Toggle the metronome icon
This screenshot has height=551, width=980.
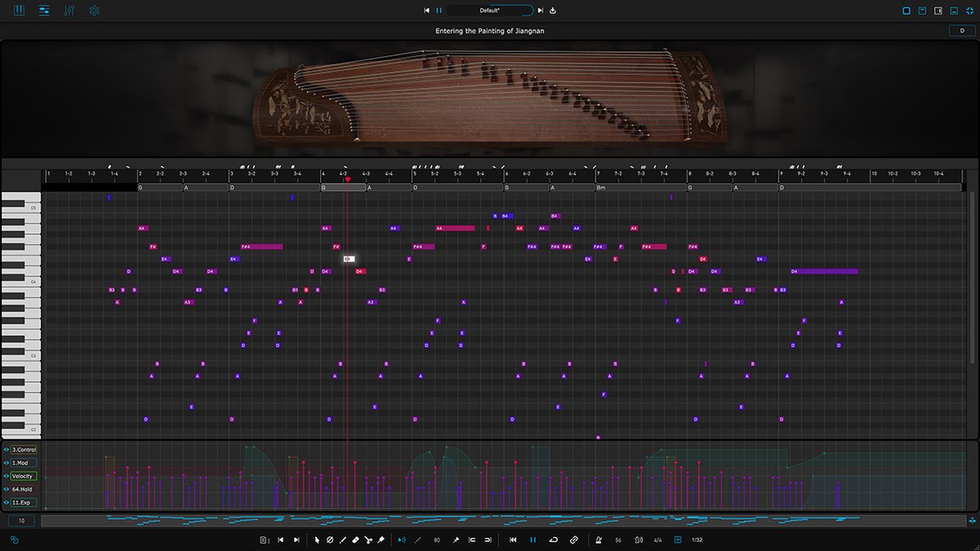click(599, 540)
